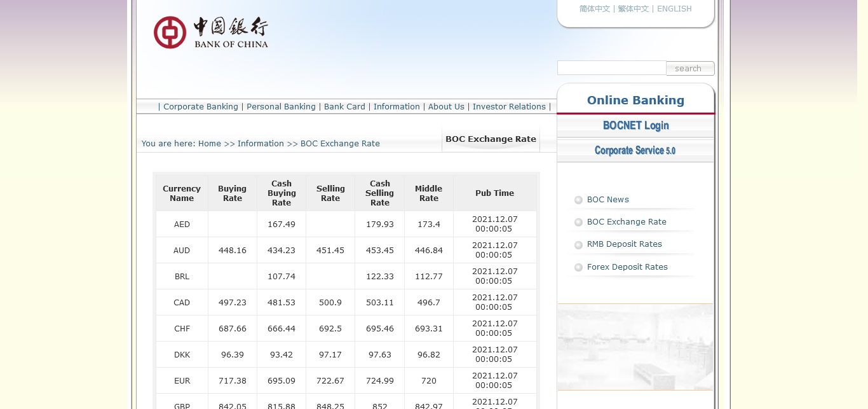Go to Home in the breadcrumb
Screen dimensions: 868x409
point(209,144)
